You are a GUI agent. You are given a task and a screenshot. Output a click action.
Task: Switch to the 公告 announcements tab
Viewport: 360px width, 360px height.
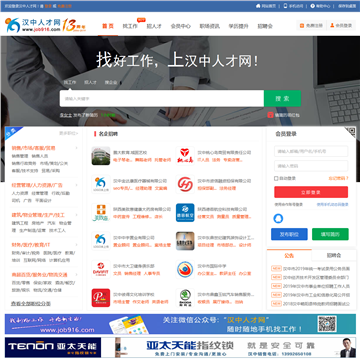click(x=289, y=256)
